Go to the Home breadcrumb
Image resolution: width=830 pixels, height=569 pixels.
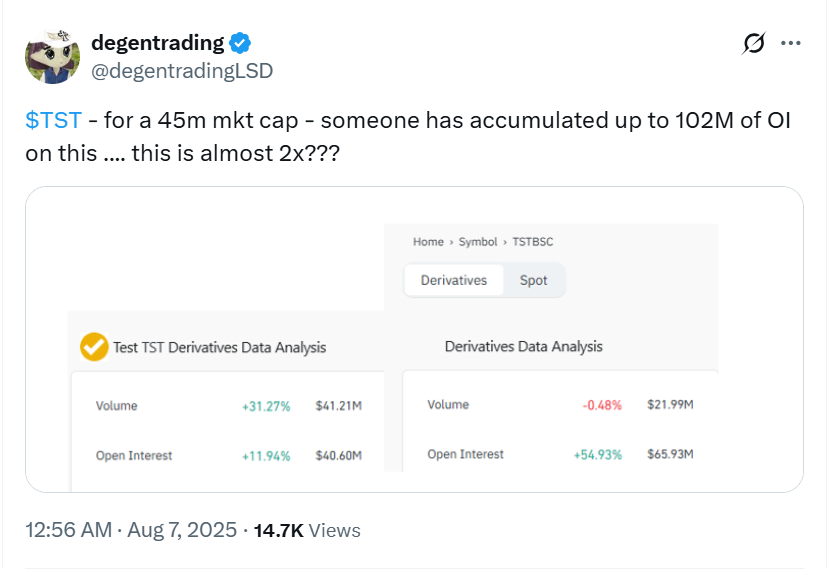pyautogui.click(x=428, y=243)
